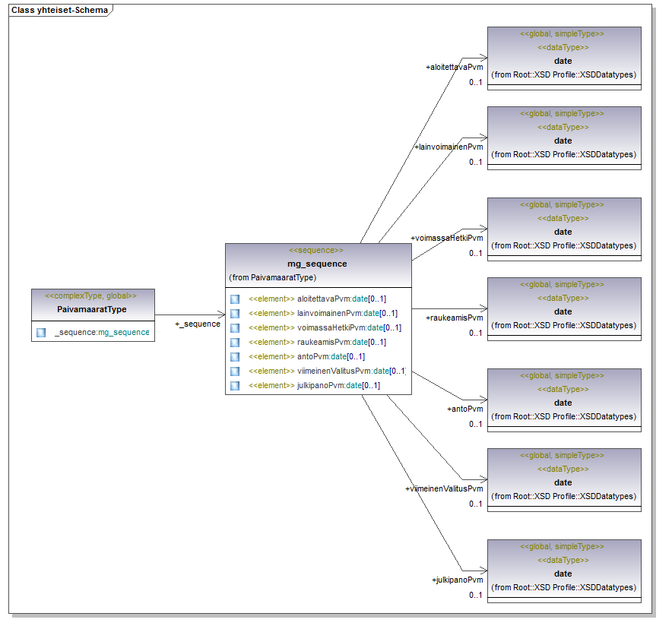Image resolution: width=672 pixels, height=629 pixels.
Task: Pick the icon beside julkipanoPvm element
Action: tap(235, 386)
